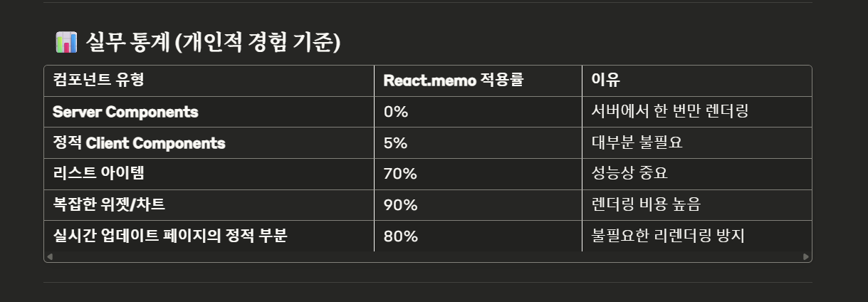Click the '불필요한 리렌더링 방지' reason cell
This screenshot has width=868, height=302.
pyautogui.click(x=697, y=236)
